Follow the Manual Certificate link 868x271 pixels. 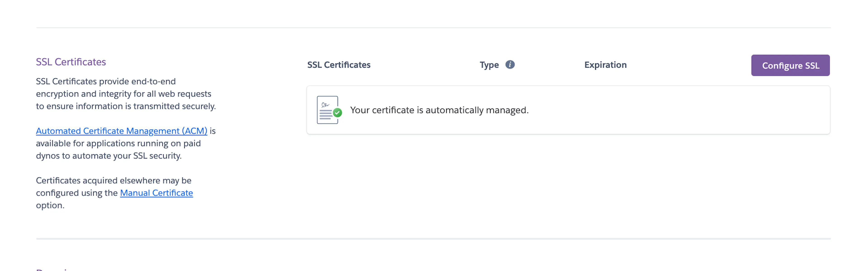coord(156,193)
